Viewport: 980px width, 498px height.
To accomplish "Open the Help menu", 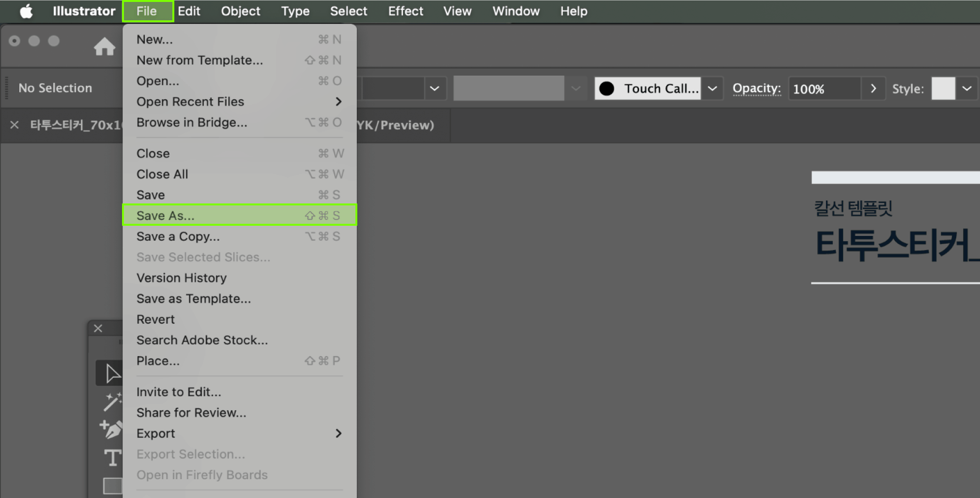I will coord(574,11).
